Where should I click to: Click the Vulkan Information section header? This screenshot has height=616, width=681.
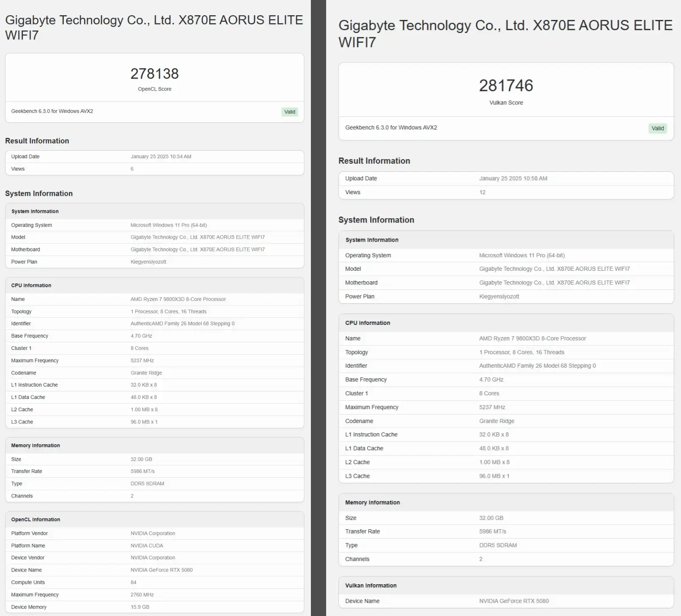pos(371,586)
